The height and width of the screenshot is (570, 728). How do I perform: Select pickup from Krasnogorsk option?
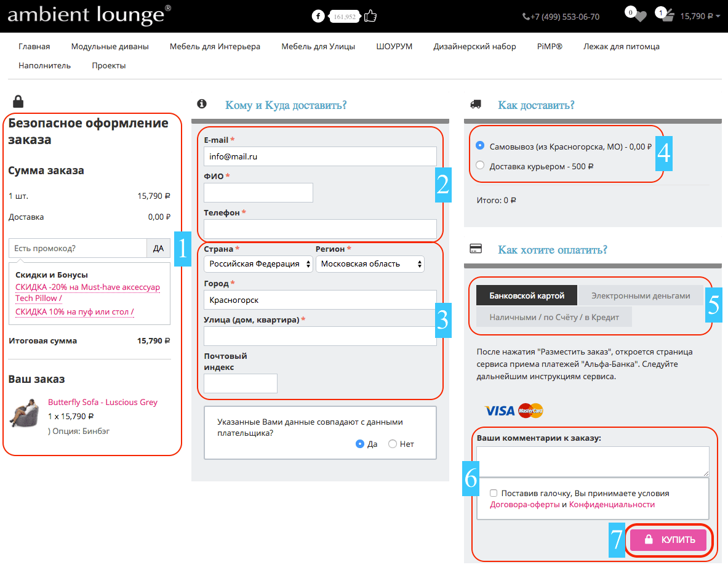coord(480,145)
